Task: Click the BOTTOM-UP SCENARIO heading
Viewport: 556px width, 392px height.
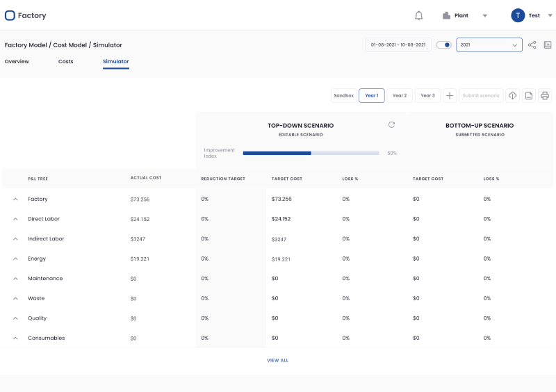Action: [x=480, y=126]
